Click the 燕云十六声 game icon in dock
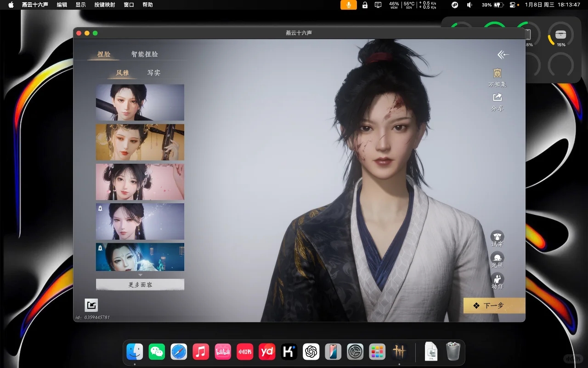Image resolution: width=588 pixels, height=368 pixels. pyautogui.click(x=399, y=352)
